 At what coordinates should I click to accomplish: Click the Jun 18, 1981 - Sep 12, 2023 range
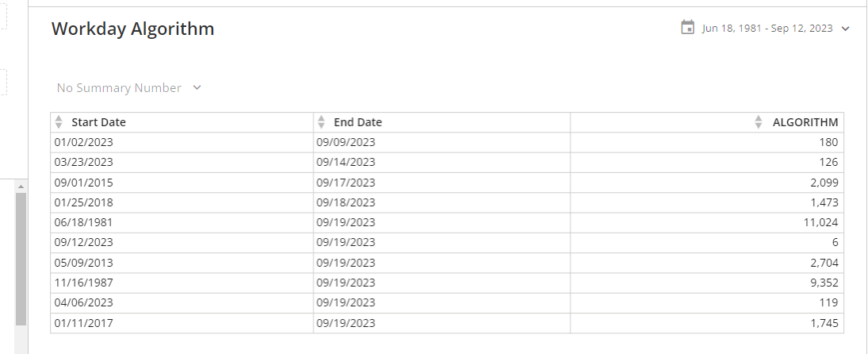click(x=767, y=29)
